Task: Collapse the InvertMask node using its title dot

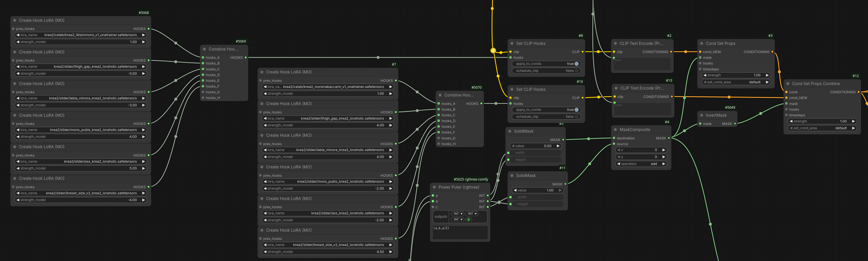Action: coord(701,115)
